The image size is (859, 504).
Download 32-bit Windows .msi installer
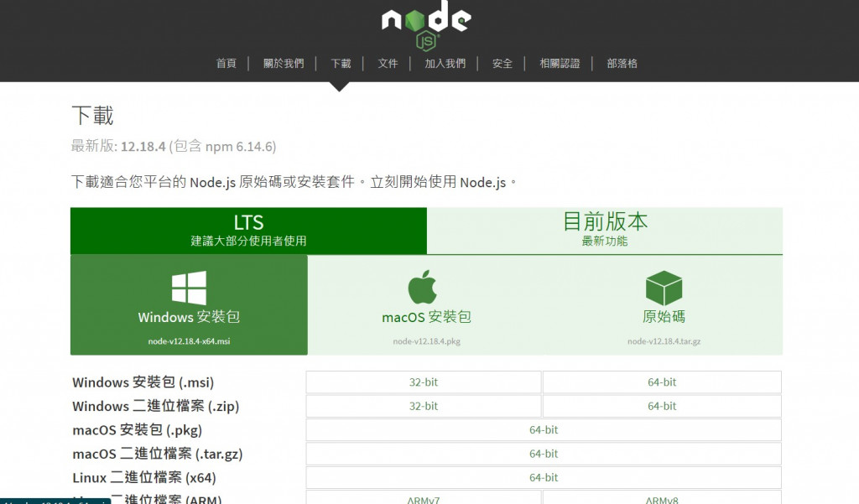pos(424,382)
